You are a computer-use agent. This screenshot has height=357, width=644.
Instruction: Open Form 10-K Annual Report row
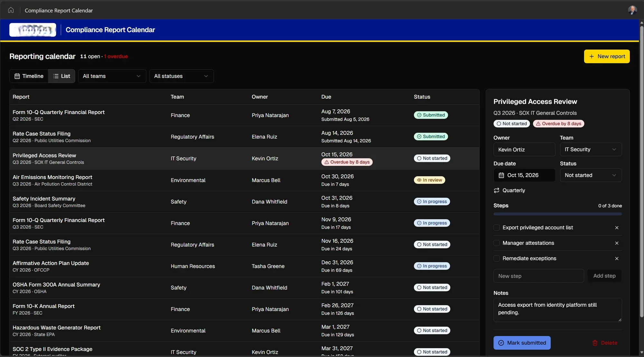244,309
